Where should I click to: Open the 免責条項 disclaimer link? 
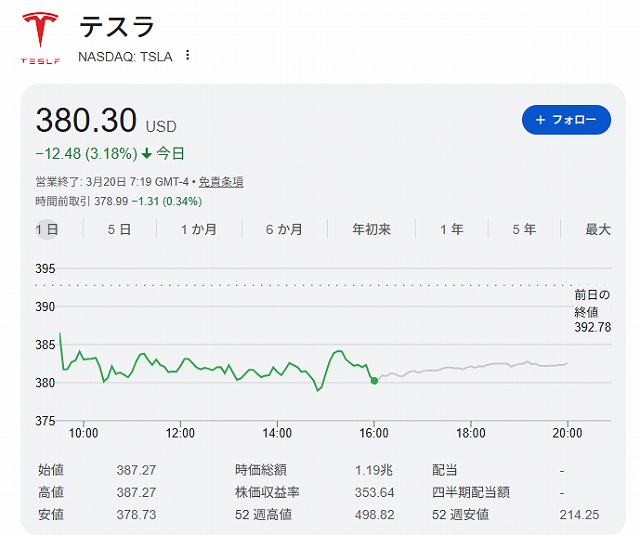point(221,182)
